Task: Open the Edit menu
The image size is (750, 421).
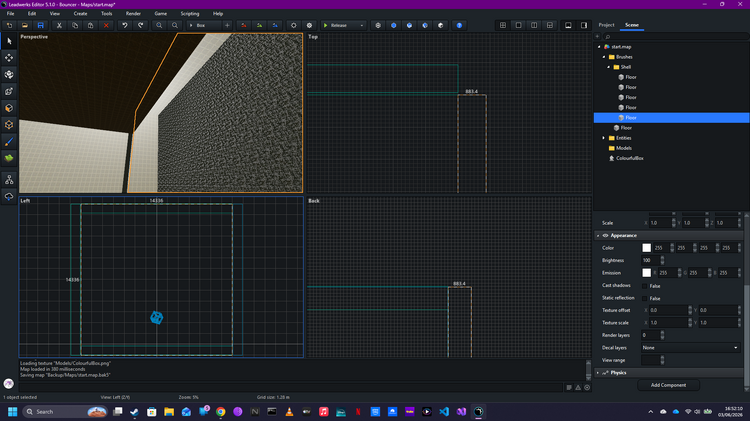Action: (x=32, y=13)
